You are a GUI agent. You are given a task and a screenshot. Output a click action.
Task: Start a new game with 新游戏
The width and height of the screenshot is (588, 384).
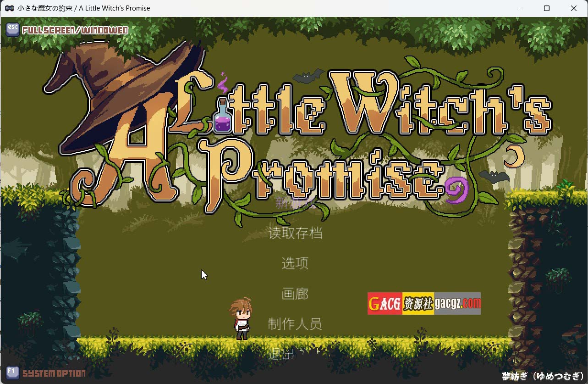click(295, 203)
